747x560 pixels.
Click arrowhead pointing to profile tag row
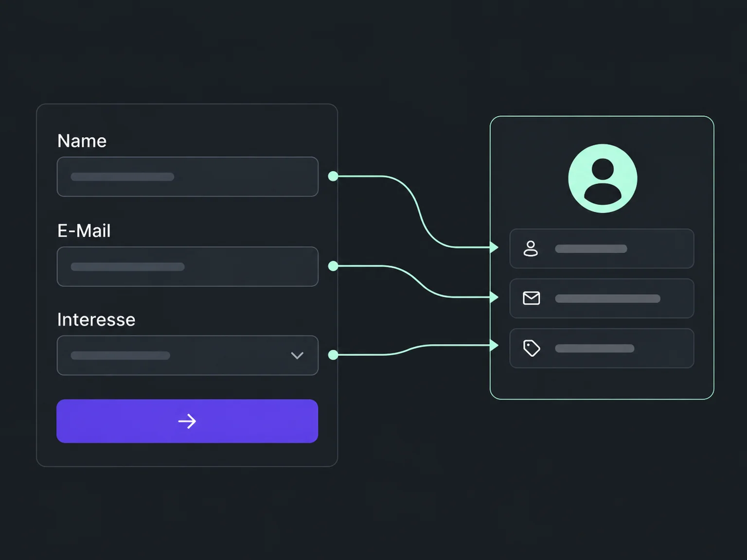tap(494, 346)
